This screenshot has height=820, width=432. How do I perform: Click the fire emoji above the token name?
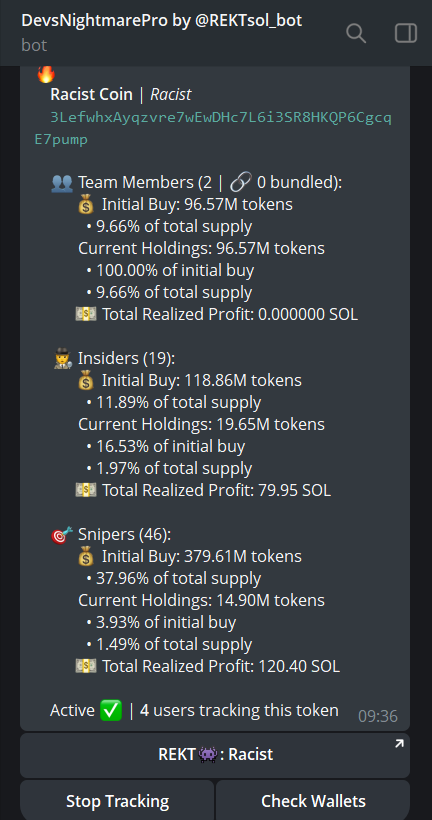(x=46, y=74)
